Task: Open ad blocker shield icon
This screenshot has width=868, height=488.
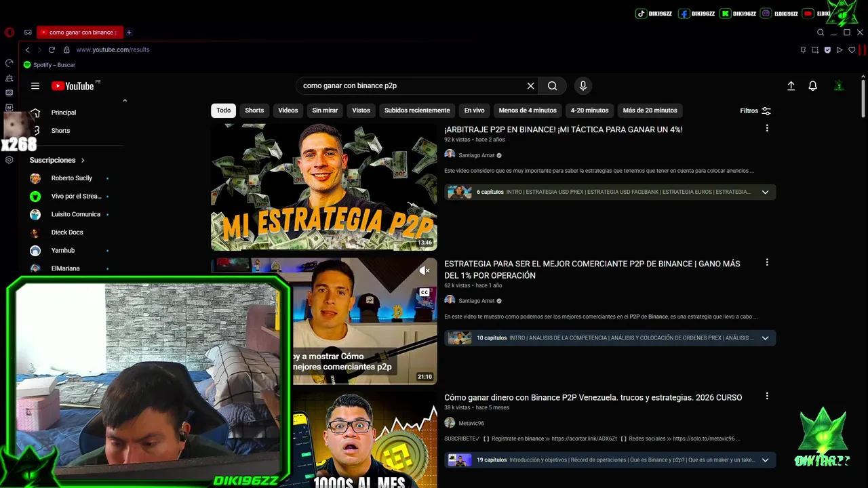Action: [827, 49]
